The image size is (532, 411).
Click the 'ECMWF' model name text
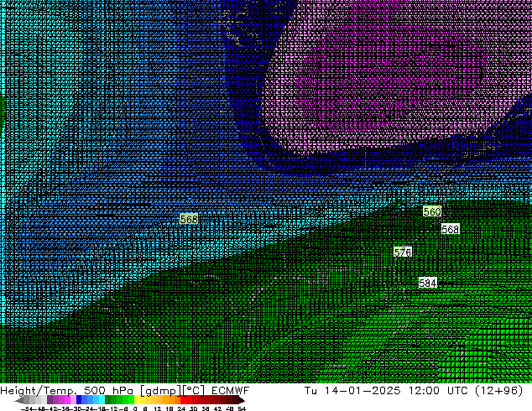(x=231, y=391)
